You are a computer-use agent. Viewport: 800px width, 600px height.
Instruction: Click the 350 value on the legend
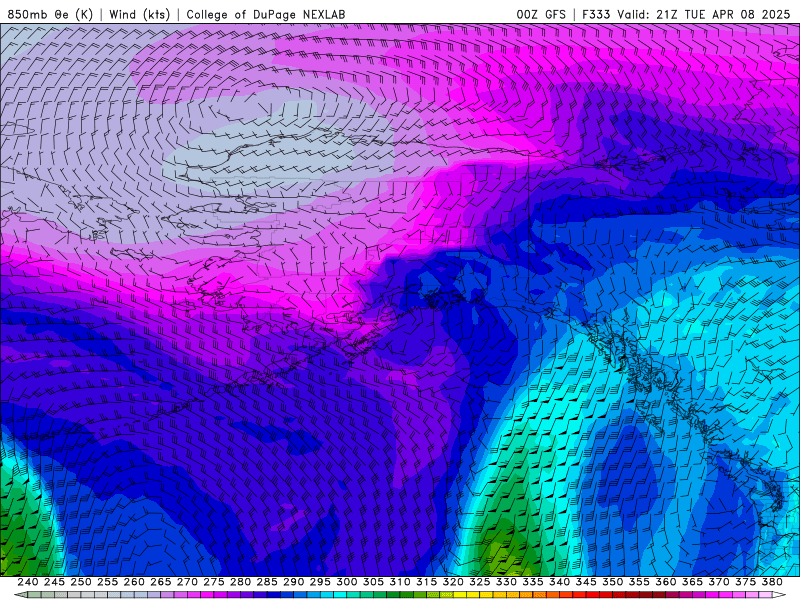pyautogui.click(x=613, y=582)
